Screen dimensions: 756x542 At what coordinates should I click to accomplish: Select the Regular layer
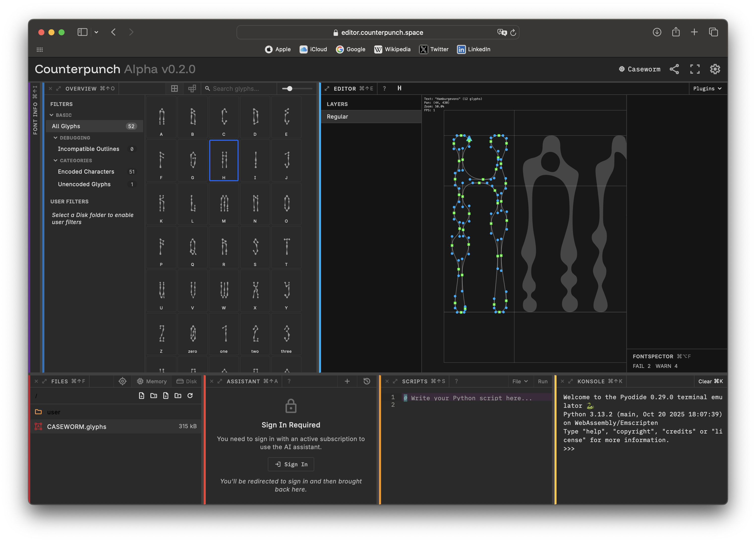pyautogui.click(x=337, y=116)
